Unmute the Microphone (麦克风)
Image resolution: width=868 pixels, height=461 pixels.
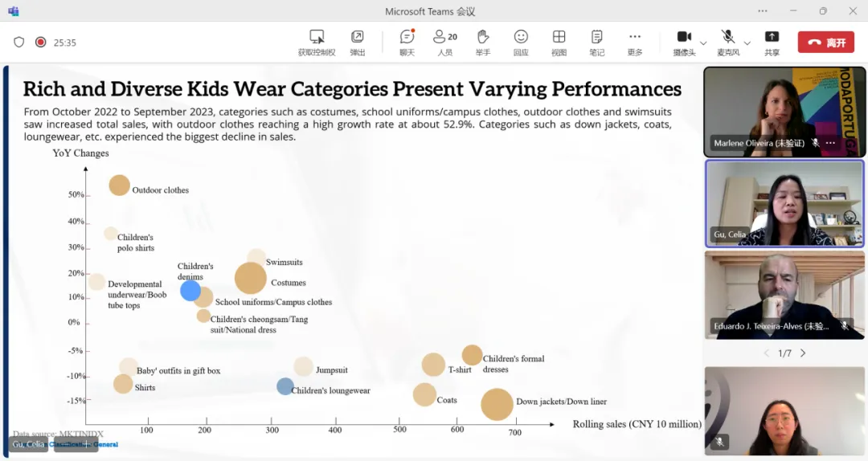[728, 42]
